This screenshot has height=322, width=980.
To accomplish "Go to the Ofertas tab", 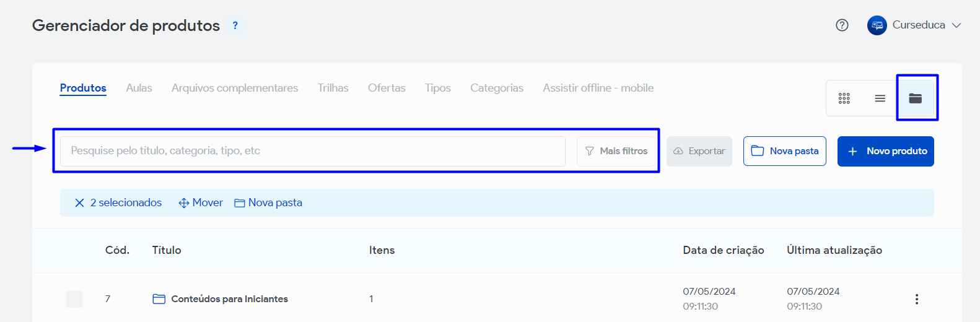I will tap(387, 88).
